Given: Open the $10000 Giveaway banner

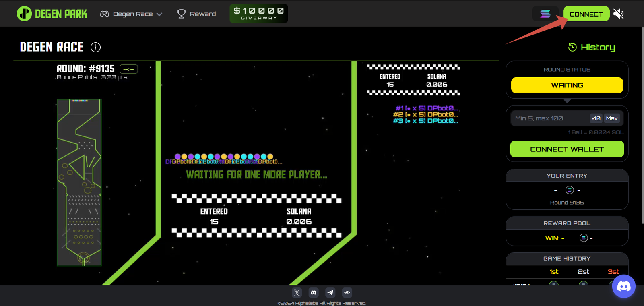Looking at the screenshot, I should click(x=258, y=13).
